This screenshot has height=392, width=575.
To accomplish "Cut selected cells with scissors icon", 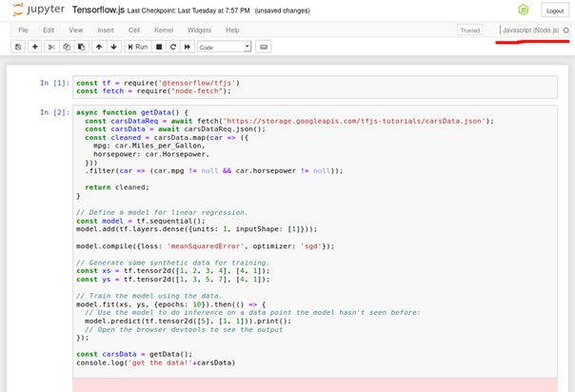I will [x=51, y=47].
